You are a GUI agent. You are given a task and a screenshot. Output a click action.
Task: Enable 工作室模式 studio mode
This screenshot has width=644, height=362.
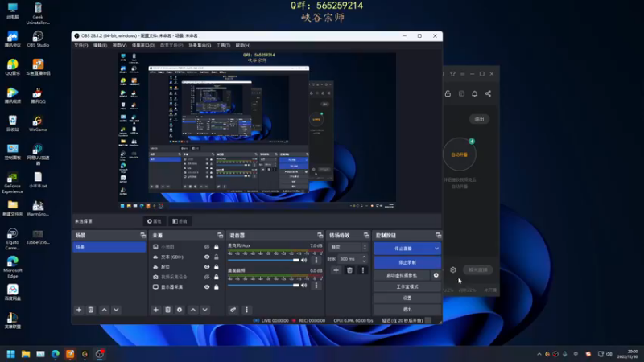[407, 286]
